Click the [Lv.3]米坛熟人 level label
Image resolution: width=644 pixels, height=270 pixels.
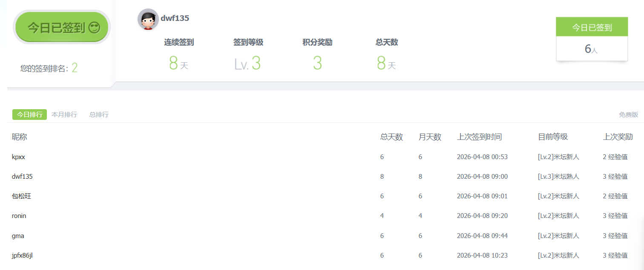[x=558, y=177]
